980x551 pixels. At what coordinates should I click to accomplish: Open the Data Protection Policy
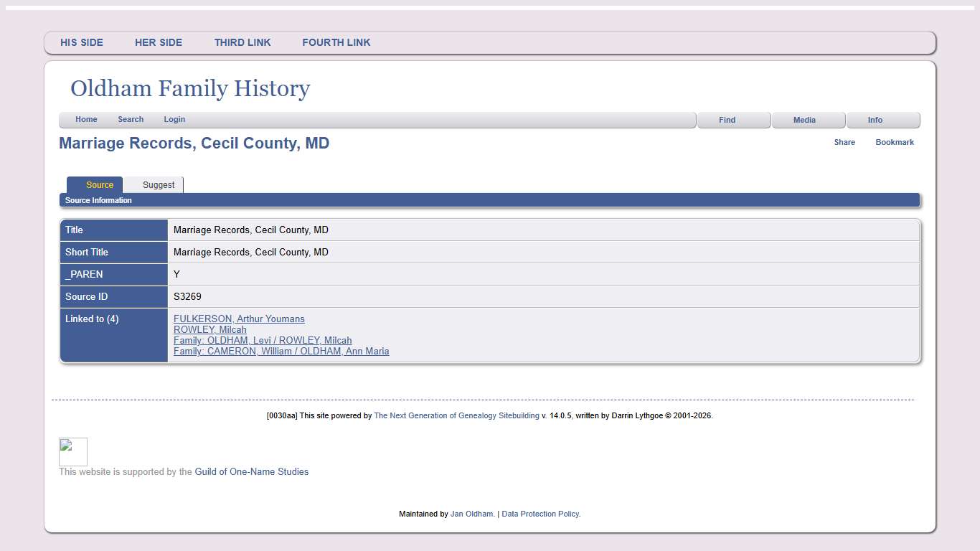tap(540, 514)
